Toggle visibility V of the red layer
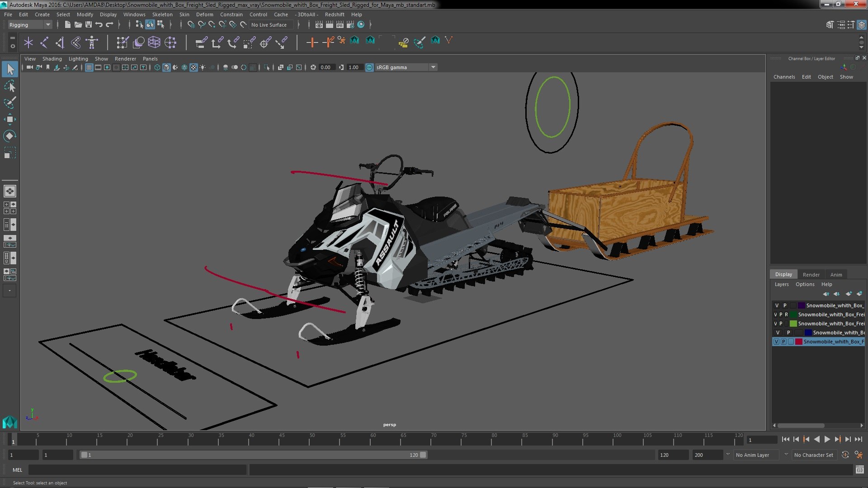 [776, 342]
